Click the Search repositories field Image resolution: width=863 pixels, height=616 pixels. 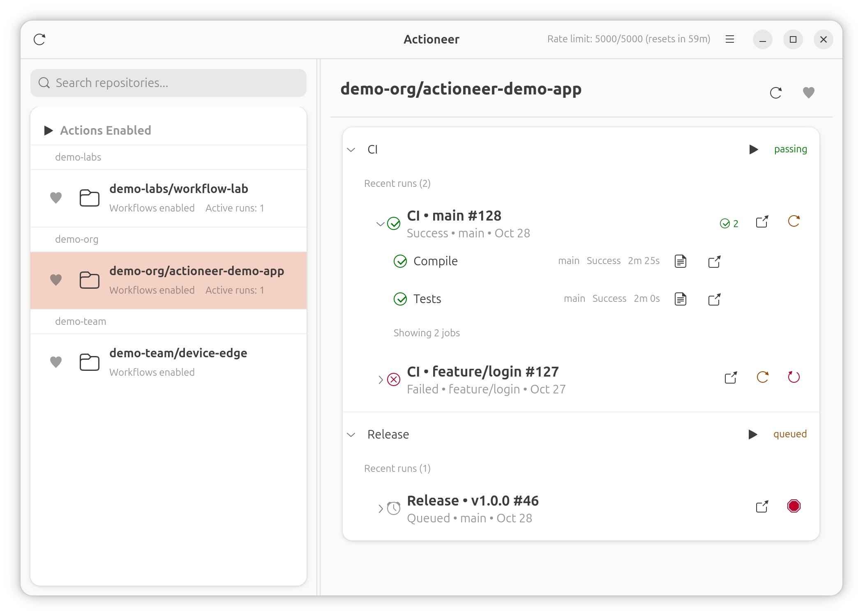tap(168, 83)
